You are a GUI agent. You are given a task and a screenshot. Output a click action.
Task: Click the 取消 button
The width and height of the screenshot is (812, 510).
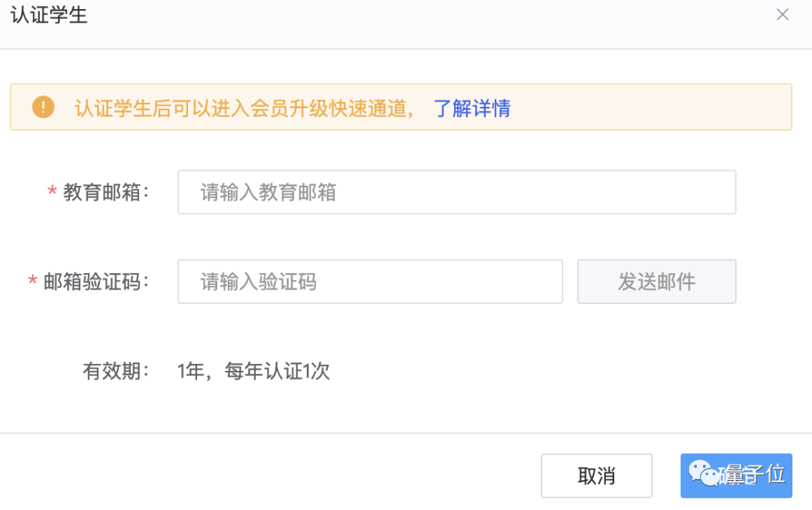tap(596, 475)
